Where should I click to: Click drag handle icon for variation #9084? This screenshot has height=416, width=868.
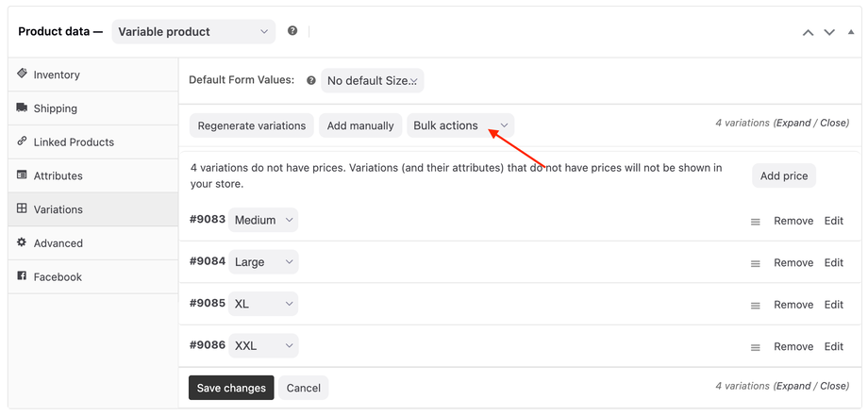click(755, 263)
